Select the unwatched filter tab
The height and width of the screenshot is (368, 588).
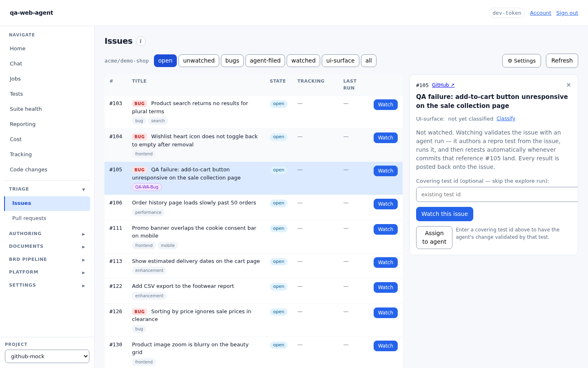click(x=199, y=61)
